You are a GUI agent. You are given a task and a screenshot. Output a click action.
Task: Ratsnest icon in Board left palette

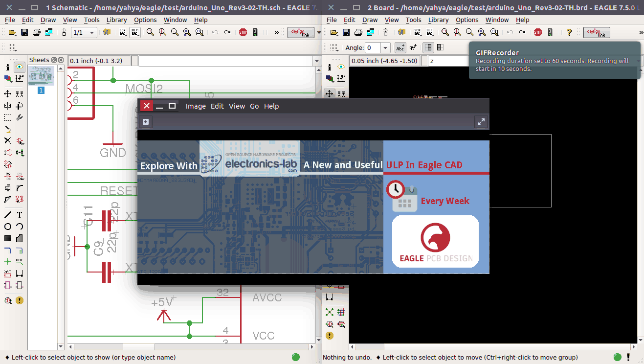click(330, 312)
